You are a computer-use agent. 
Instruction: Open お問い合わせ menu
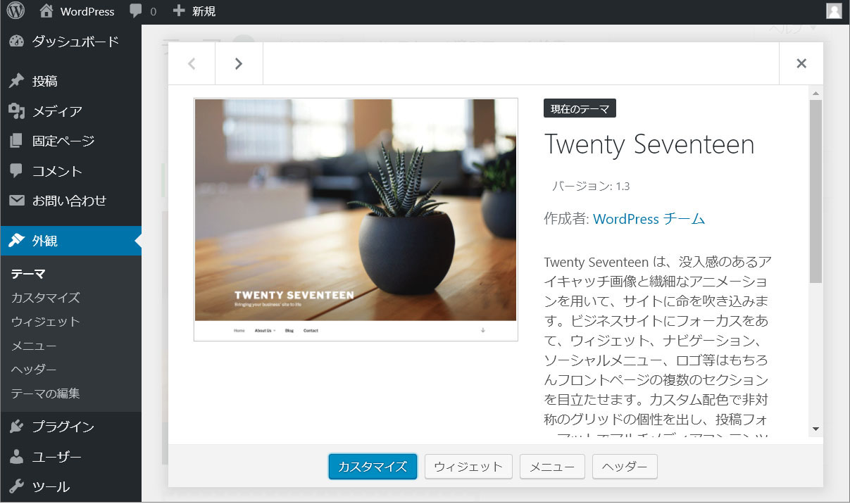[x=70, y=201]
